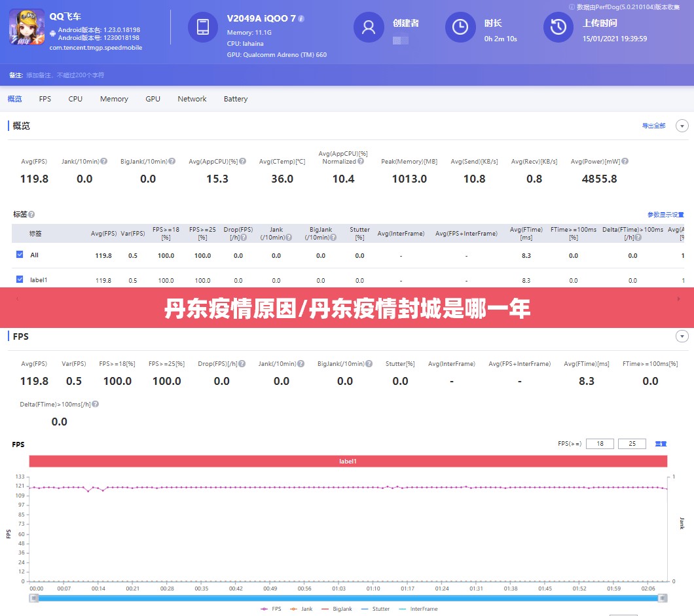Click info icon next to V2049A iQOO 7
The image size is (694, 616).
point(301,18)
